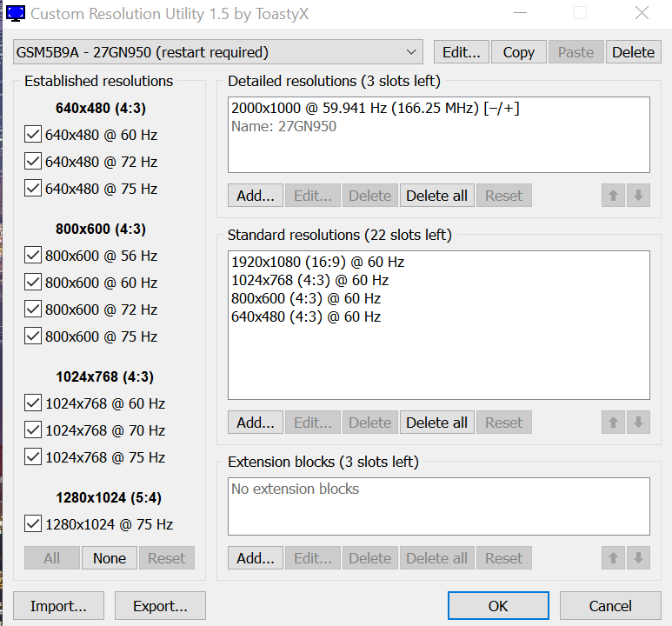Viewport: 672px width, 626px height.
Task: Toggle 1280x1024 @ 75 Hz checkbox
Action: click(x=33, y=524)
